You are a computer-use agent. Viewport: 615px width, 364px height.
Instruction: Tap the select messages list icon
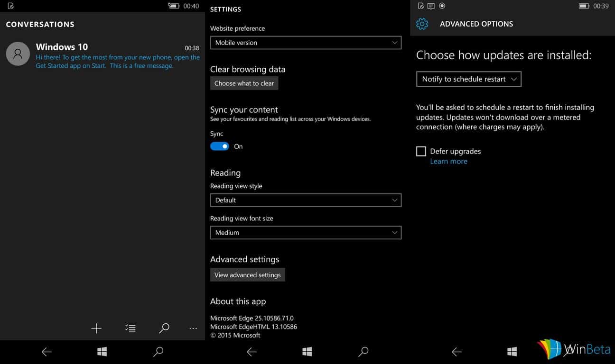tap(130, 328)
